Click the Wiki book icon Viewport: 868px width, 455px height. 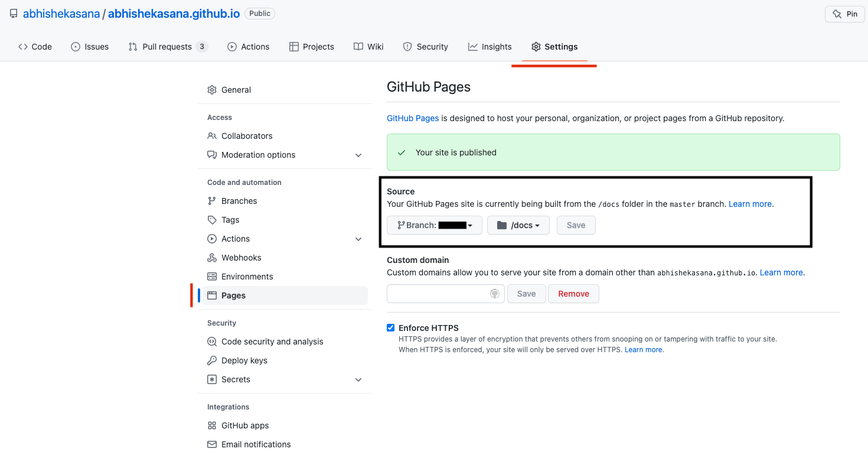(x=358, y=47)
